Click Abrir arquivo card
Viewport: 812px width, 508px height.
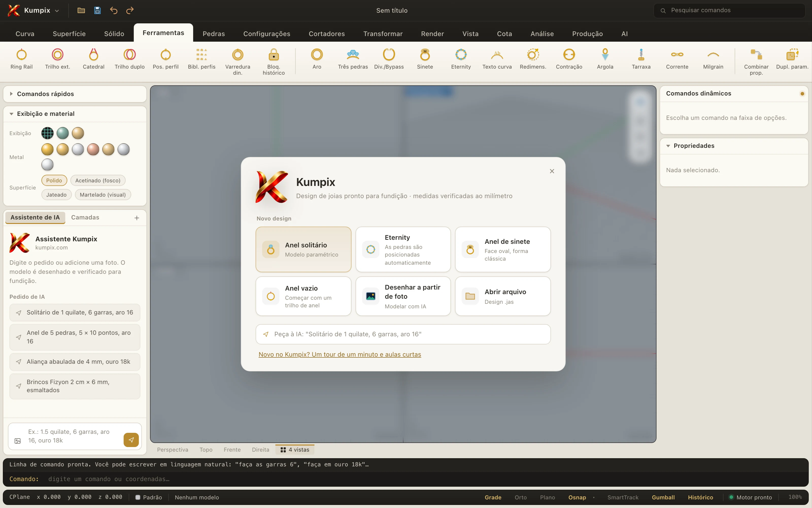[503, 296]
